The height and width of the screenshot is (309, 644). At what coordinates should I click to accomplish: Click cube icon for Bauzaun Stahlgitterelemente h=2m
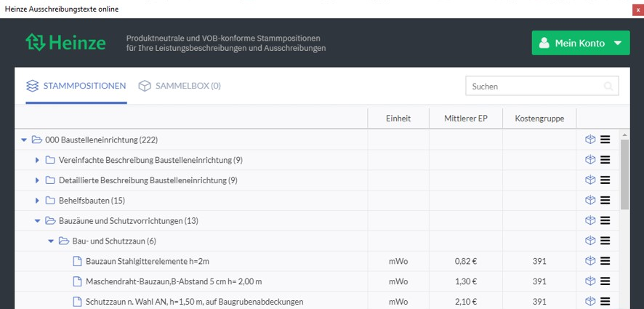[x=590, y=261]
